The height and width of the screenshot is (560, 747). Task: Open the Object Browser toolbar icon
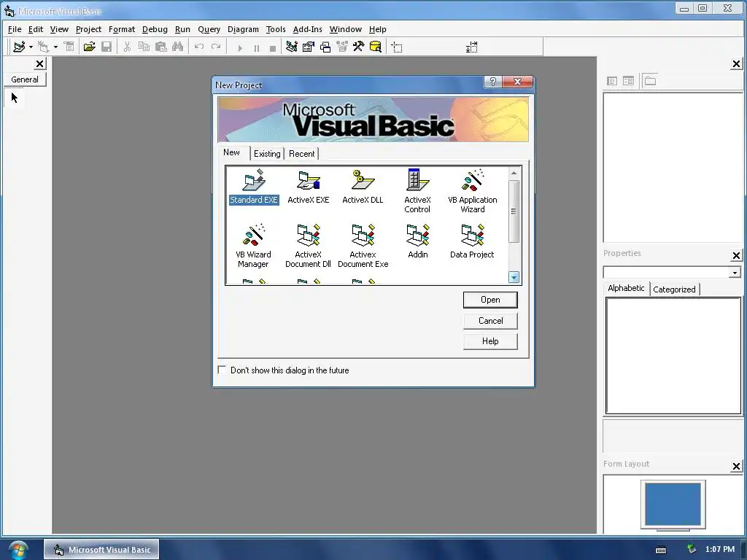[x=341, y=47]
